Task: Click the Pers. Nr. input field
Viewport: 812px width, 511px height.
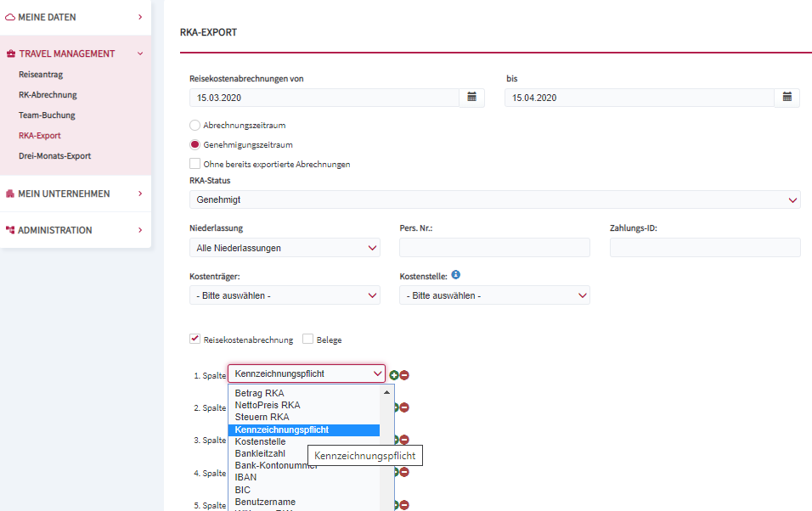Action: point(494,248)
